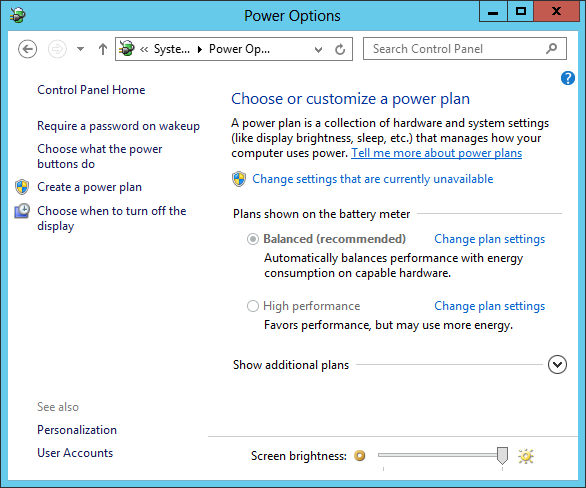The height and width of the screenshot is (488, 586).
Task: Open the recent locations dropdown arrow
Action: click(80, 49)
